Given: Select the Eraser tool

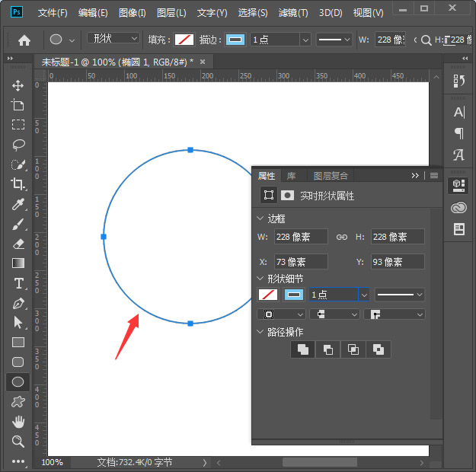Looking at the screenshot, I should [x=18, y=244].
